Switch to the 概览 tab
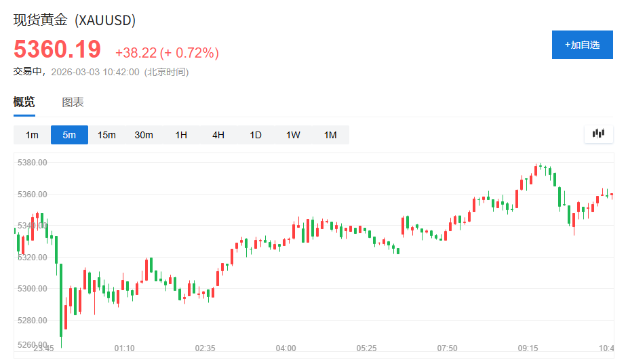 [x=24, y=102]
